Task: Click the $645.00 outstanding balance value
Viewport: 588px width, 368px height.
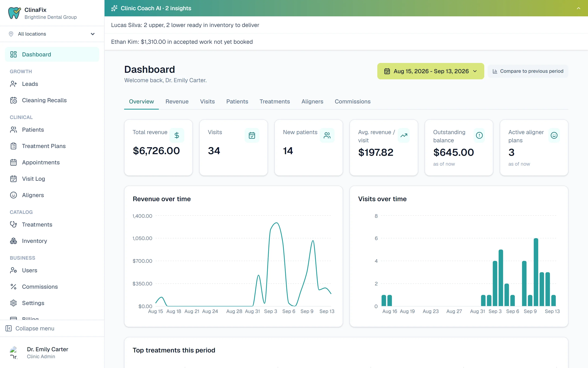Action: 453,152
